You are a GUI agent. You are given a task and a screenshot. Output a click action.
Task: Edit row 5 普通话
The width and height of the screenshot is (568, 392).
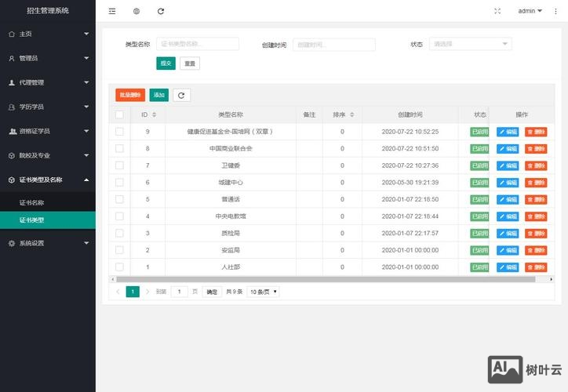508,199
